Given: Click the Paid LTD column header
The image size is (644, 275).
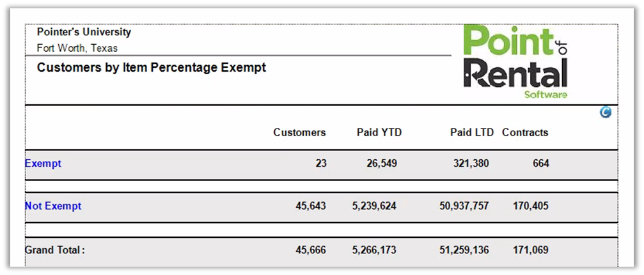Looking at the screenshot, I should coord(472,133).
